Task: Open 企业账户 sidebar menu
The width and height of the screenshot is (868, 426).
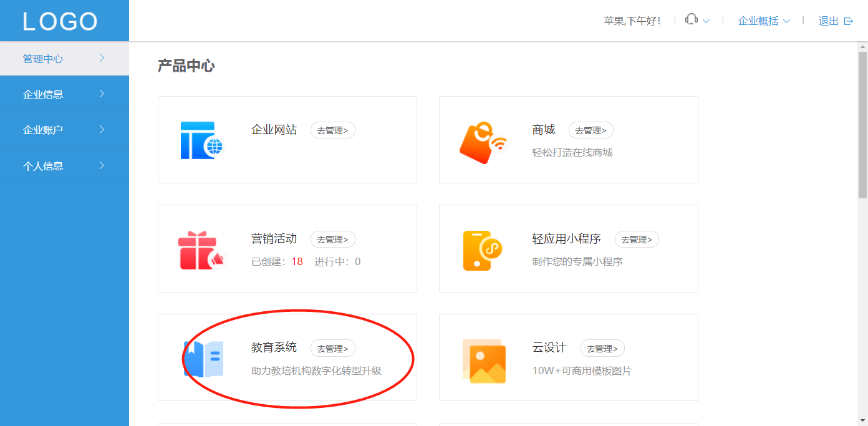Action: pos(64,130)
